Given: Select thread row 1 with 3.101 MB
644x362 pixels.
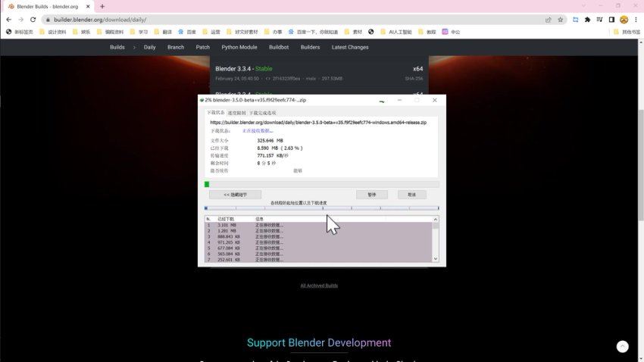Looking at the screenshot, I should (318, 225).
